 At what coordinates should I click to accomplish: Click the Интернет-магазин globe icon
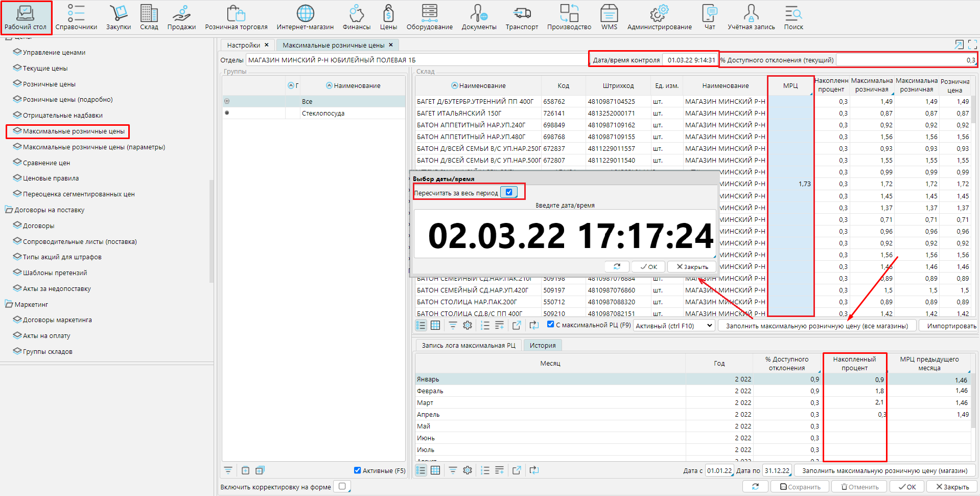(305, 17)
